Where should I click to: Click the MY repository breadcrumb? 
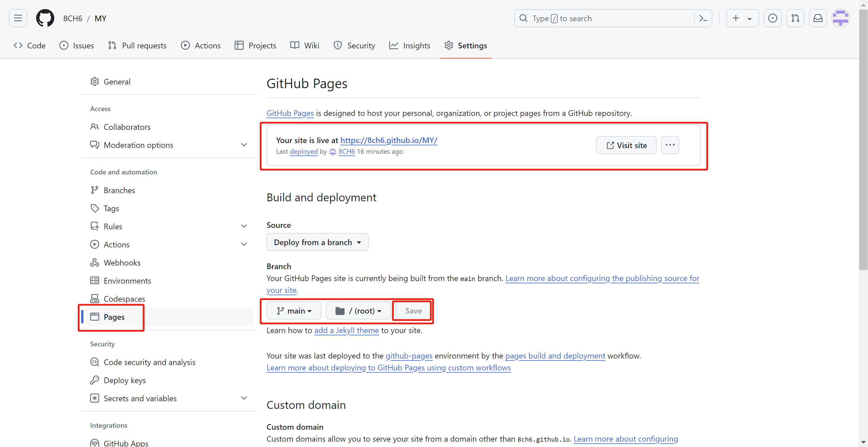coord(100,18)
